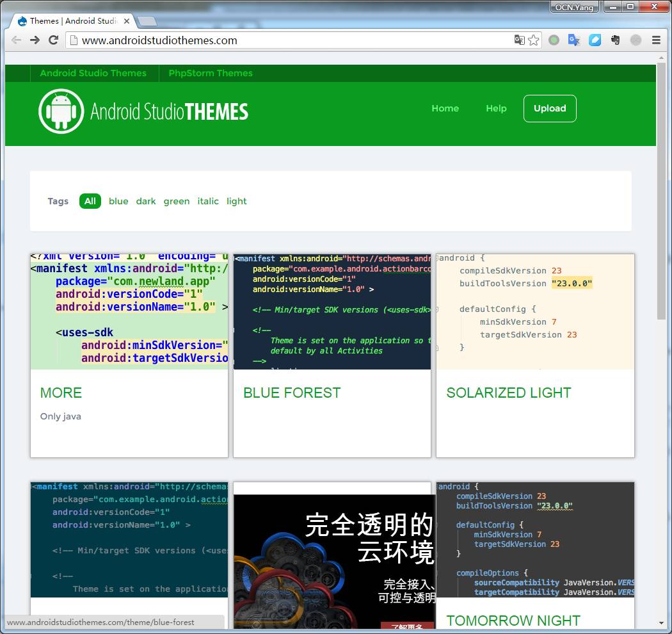Switch to PhpStorm Themes

211,73
